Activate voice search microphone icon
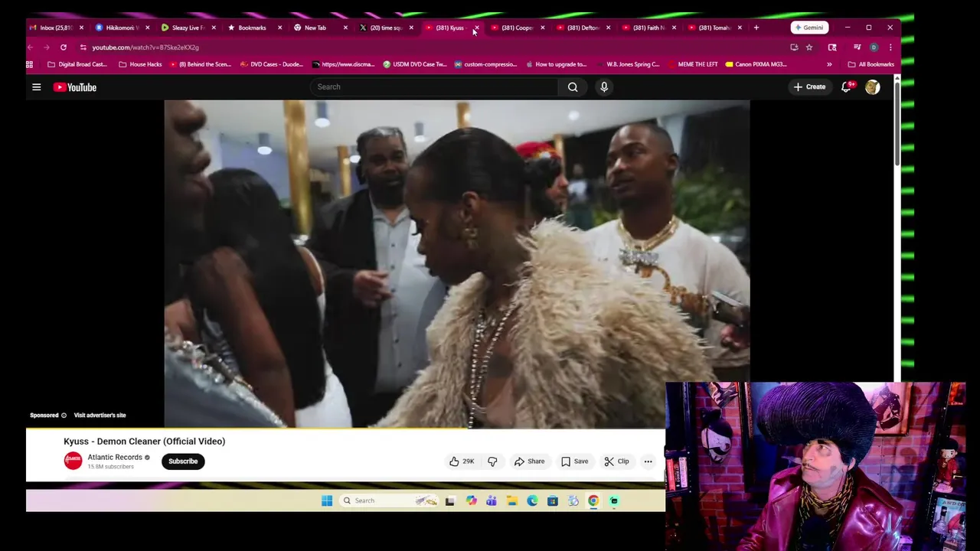This screenshot has width=980, height=551. 604,87
